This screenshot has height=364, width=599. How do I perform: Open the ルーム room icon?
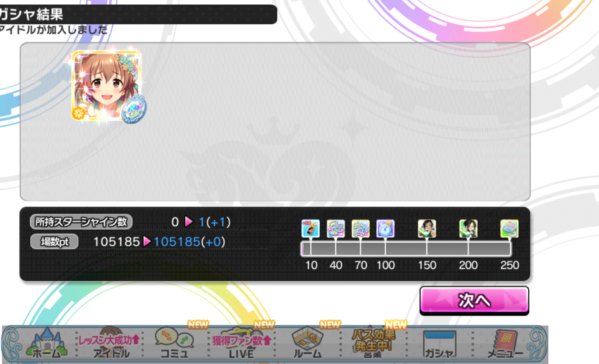307,343
